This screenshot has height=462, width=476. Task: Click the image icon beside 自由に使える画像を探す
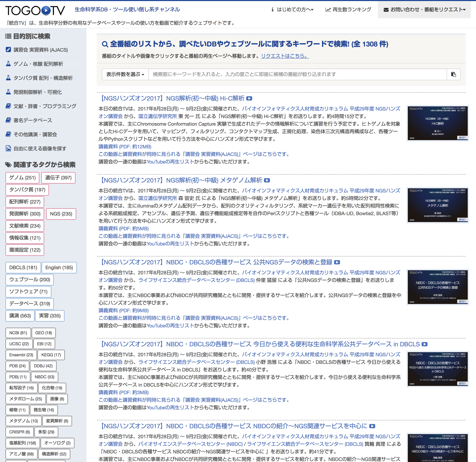click(8, 149)
